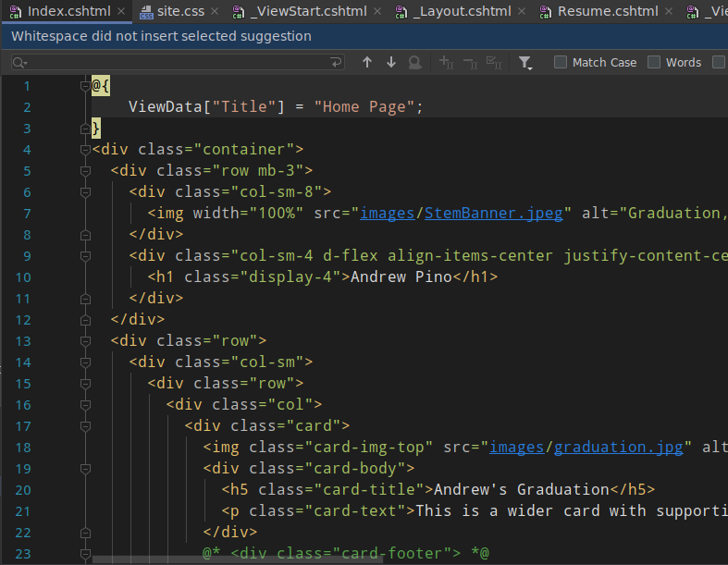
Task: Collapse the col-sm-4 div at line 9
Action: pos(85,256)
